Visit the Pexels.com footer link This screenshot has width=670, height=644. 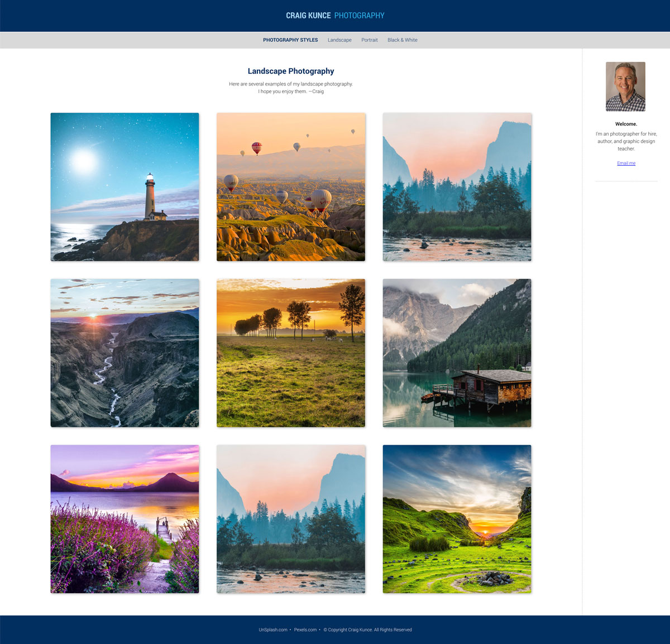(x=305, y=630)
